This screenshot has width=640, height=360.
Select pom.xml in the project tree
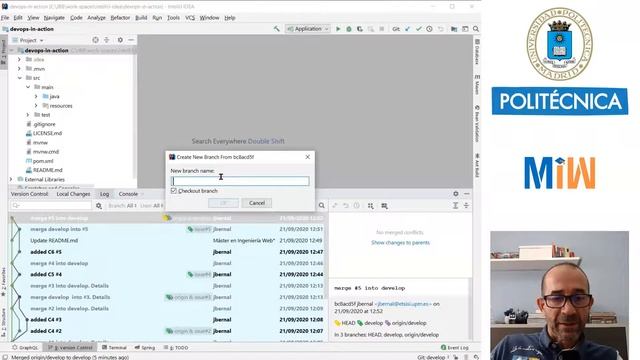(43, 161)
